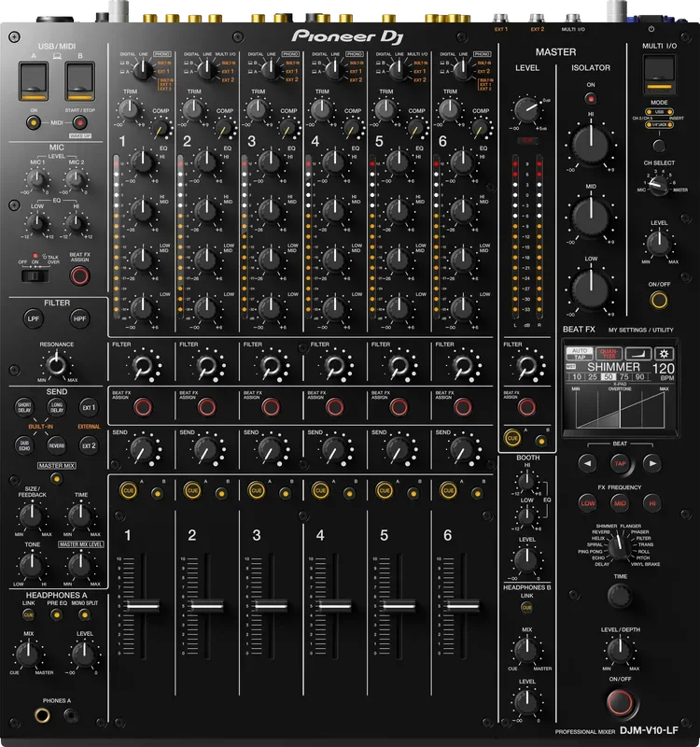Image resolution: width=700 pixels, height=747 pixels.
Task: Select MID FX frequency button
Action: pyautogui.click(x=620, y=503)
